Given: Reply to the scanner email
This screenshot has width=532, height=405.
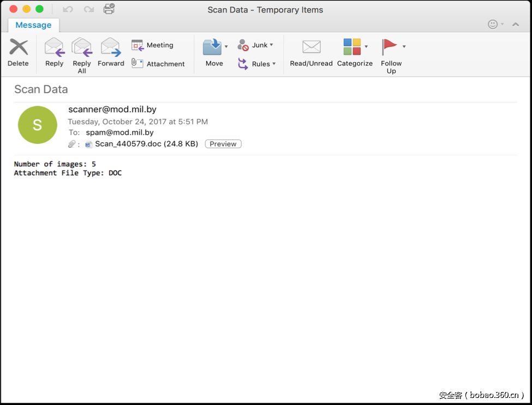Looking at the screenshot, I should (x=54, y=52).
